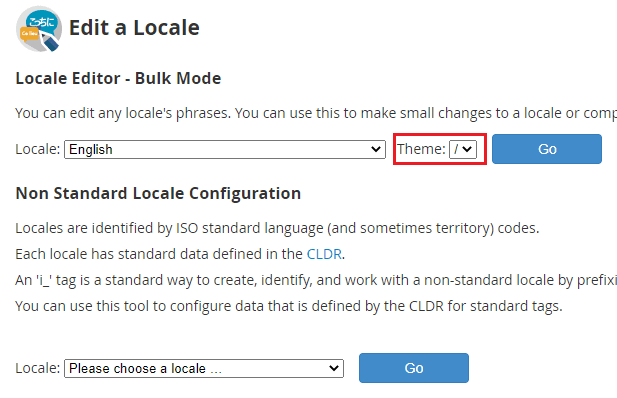The height and width of the screenshot is (398, 617).
Task: Click the chevron arrow of English dropdown
Action: click(376, 149)
